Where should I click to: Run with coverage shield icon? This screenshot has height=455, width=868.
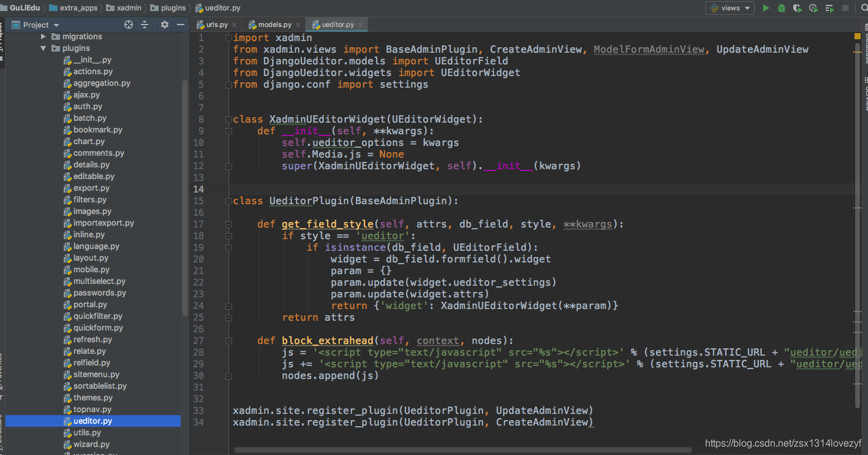click(x=797, y=8)
